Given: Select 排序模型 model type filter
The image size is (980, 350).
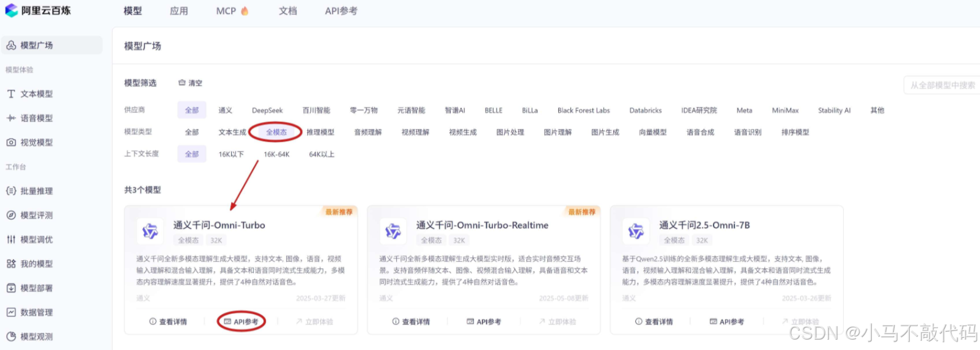Looking at the screenshot, I should [x=795, y=132].
